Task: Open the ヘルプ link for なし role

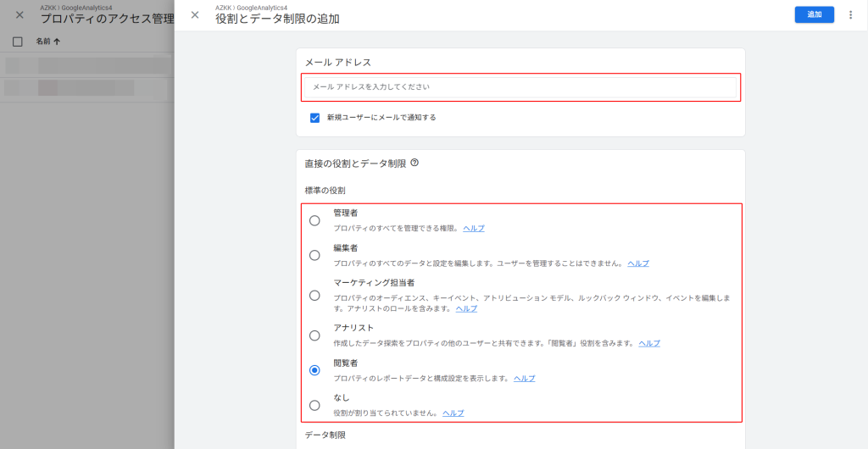Action: click(x=453, y=413)
